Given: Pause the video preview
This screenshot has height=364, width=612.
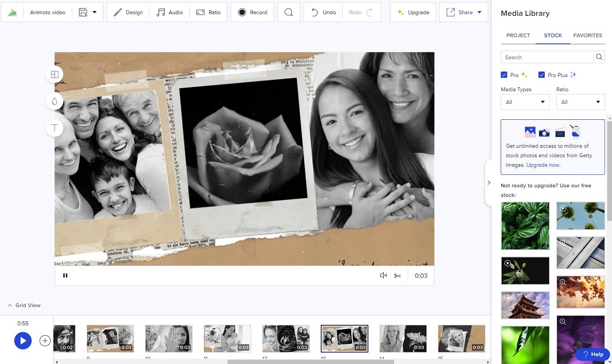Looking at the screenshot, I should 65,275.
